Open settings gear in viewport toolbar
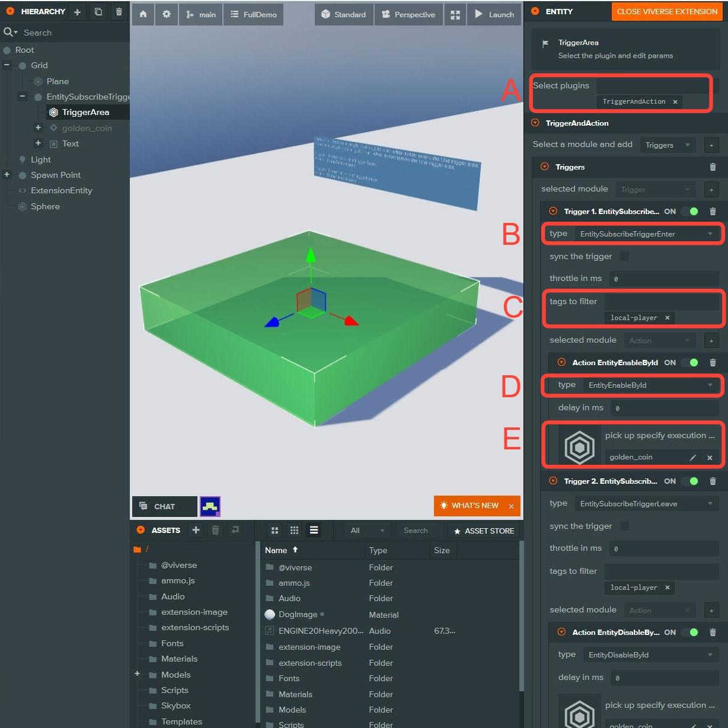The image size is (728, 728). (x=167, y=14)
